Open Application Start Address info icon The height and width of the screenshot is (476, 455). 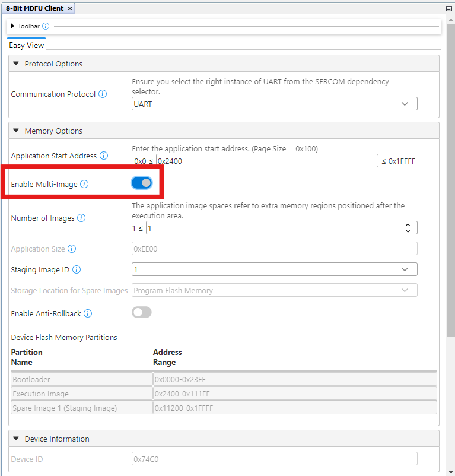(x=104, y=156)
